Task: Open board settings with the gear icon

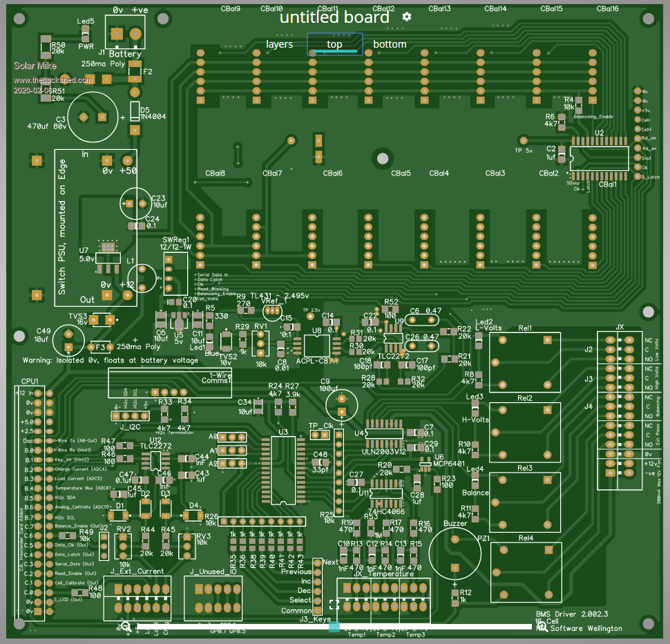Action: (x=407, y=17)
